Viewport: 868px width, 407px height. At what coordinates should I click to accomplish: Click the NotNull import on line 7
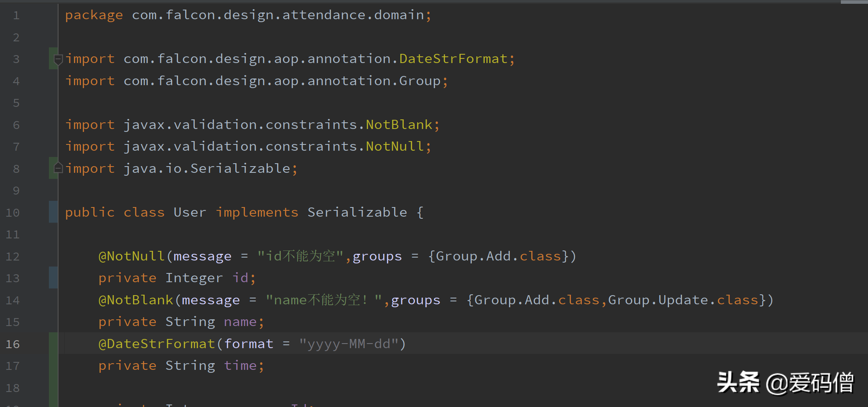tap(395, 147)
